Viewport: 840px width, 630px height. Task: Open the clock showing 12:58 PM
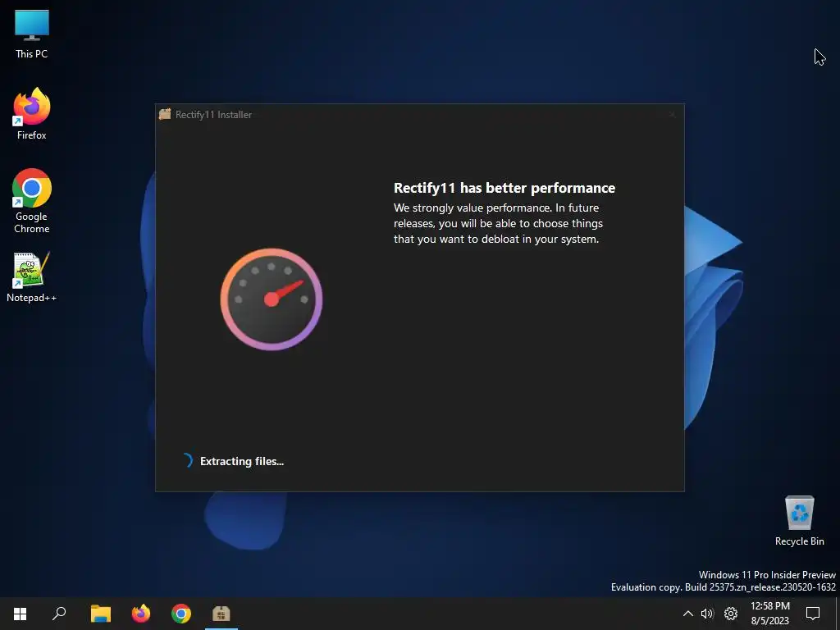[x=769, y=614]
